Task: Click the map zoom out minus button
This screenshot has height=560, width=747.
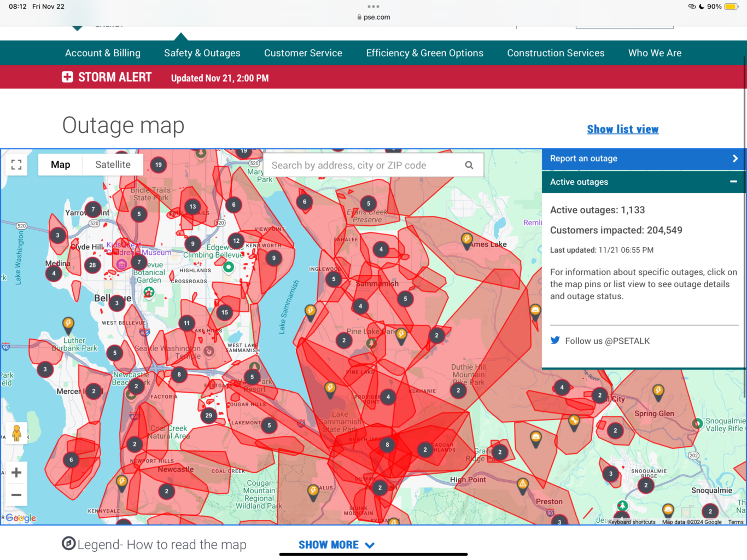Action: (16, 495)
